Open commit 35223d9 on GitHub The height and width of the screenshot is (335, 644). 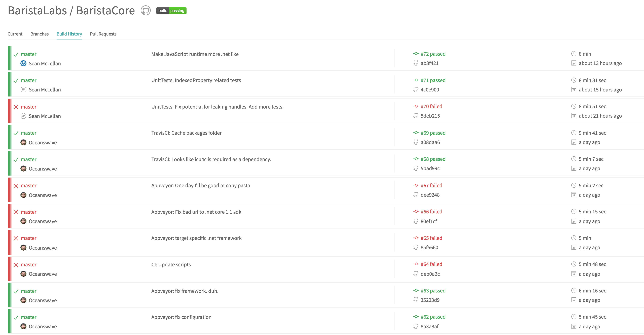[430, 300]
